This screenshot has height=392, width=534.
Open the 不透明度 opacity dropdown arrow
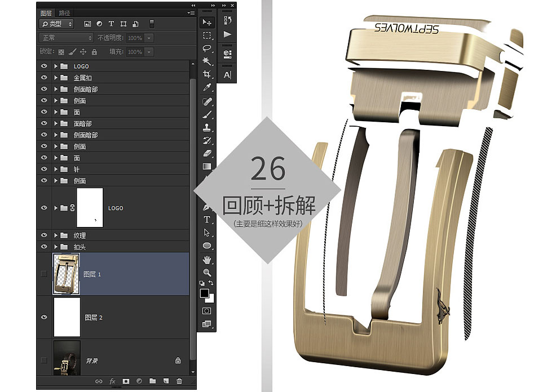pos(149,38)
